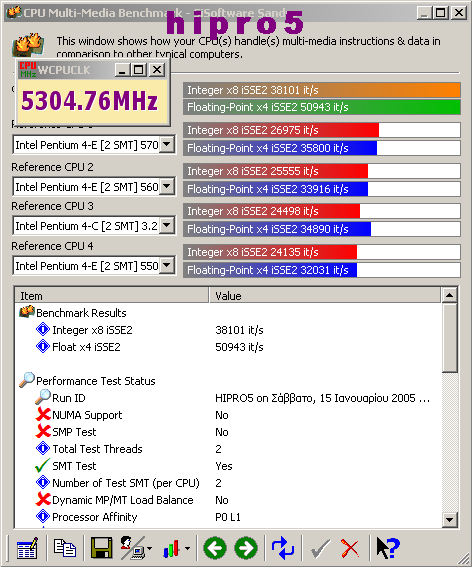Image resolution: width=472 pixels, height=567 pixels.
Task: Go forward with the green right arrow
Action: [x=246, y=549]
